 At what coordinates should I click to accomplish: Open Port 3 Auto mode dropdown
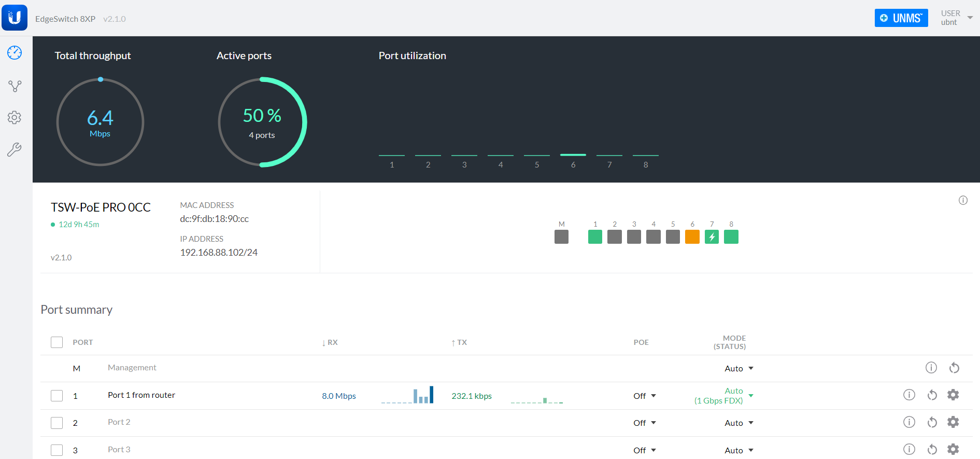point(739,450)
